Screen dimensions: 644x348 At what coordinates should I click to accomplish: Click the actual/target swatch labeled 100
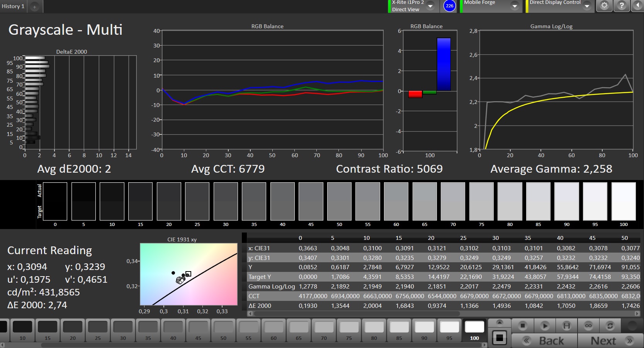[x=624, y=201]
